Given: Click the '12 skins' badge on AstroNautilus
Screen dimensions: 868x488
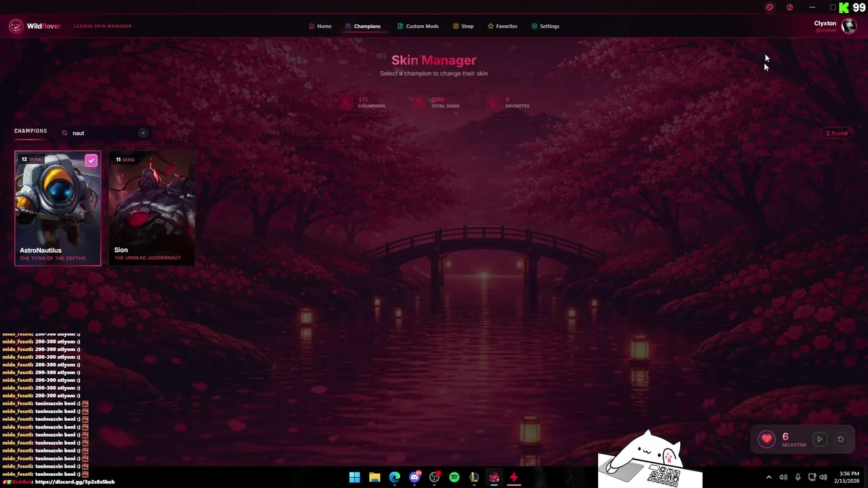Looking at the screenshot, I should 31,159.
